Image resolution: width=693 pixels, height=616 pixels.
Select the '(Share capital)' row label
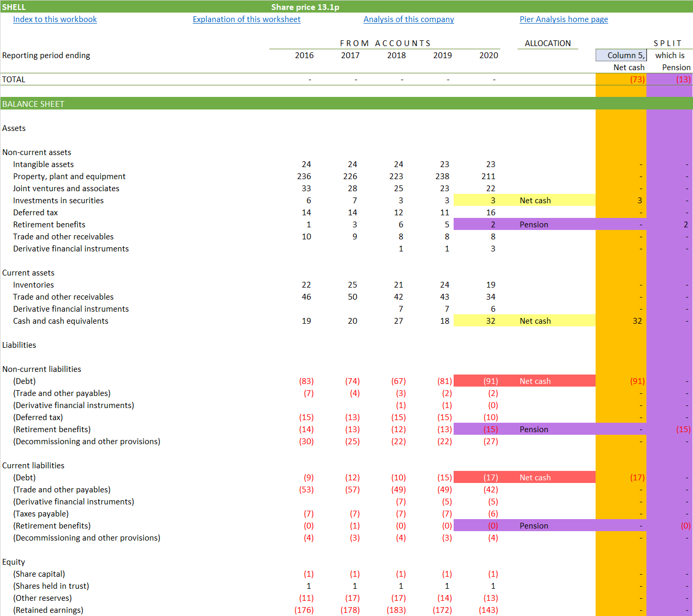39,574
